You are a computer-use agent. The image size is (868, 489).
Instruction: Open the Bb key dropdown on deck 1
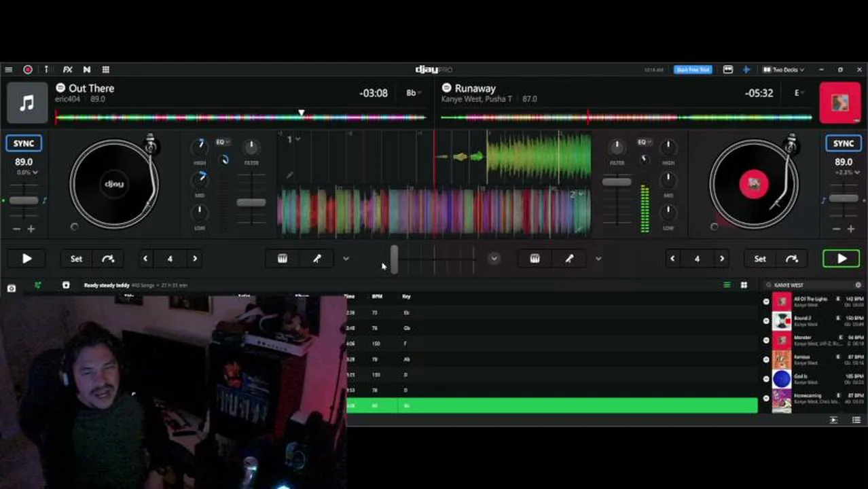(413, 93)
